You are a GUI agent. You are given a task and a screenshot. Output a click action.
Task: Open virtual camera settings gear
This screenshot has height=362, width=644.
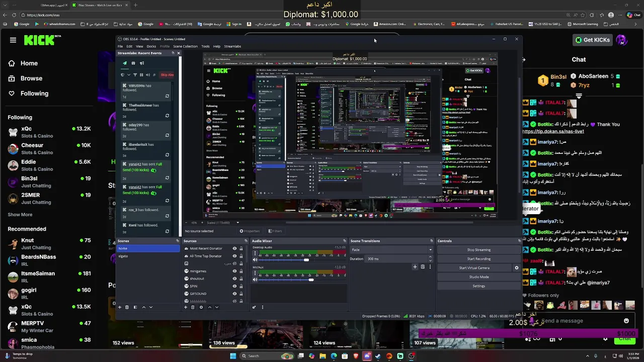pos(517,268)
